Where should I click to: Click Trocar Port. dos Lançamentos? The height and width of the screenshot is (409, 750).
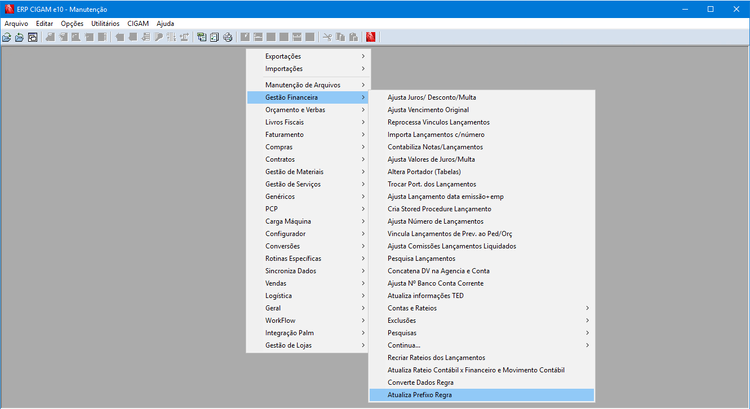point(482,184)
